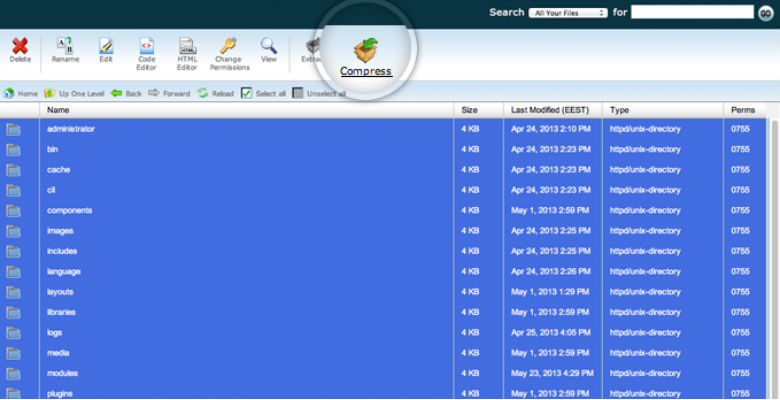Tick the Select all checkbox

click(247, 93)
